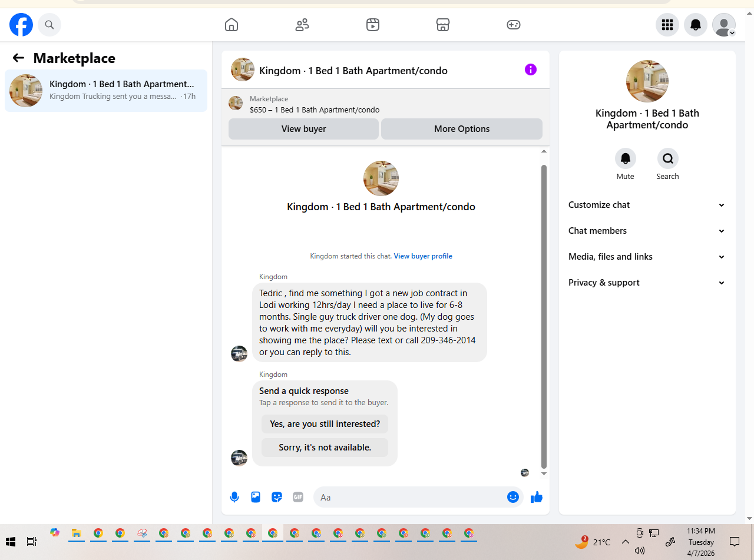754x560 pixels.
Task: Click Kingdom's avatar beside the truck driver message
Action: point(239,353)
